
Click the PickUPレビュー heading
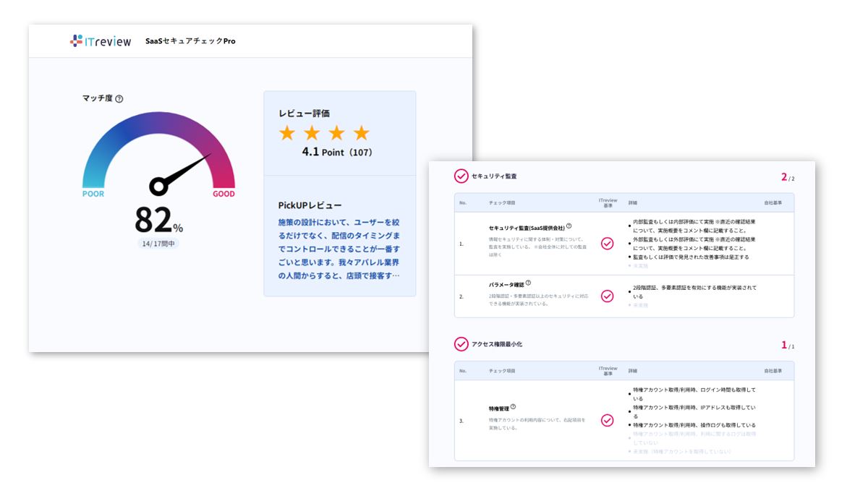(310, 205)
